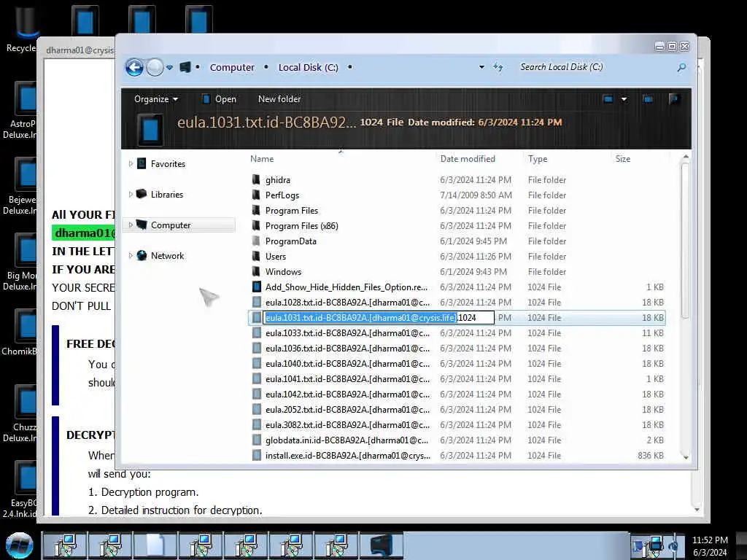
Task: Open the view options dropdown arrow
Action: tap(624, 99)
